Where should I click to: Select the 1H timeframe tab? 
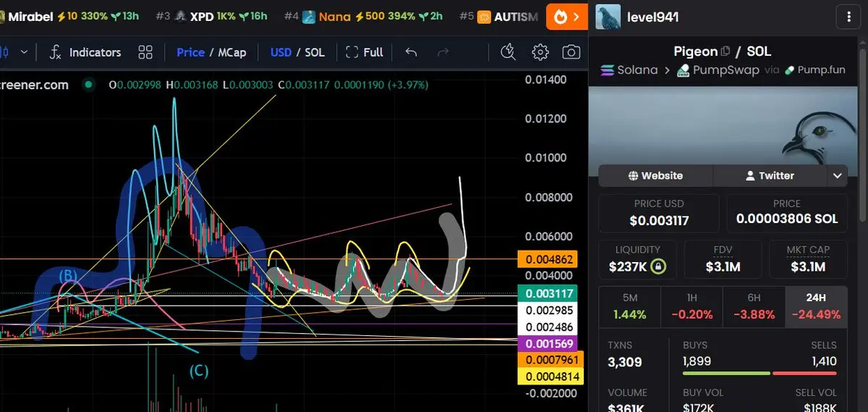point(692,306)
